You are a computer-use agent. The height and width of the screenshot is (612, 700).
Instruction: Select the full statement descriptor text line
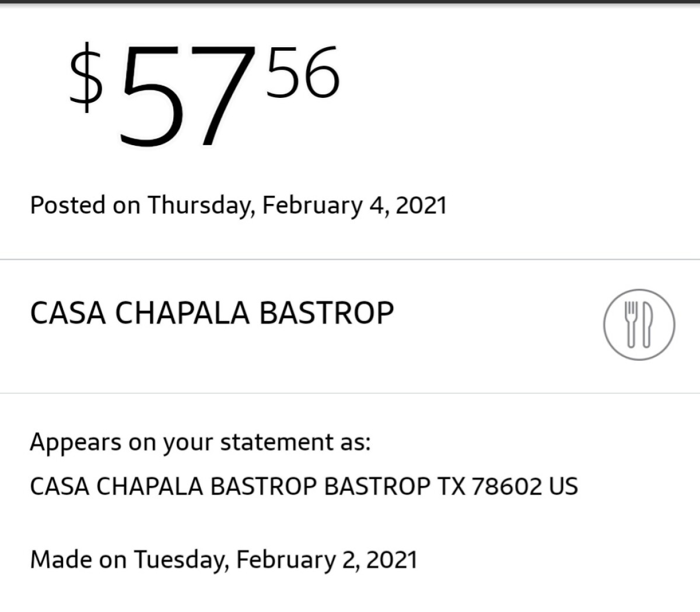303,486
